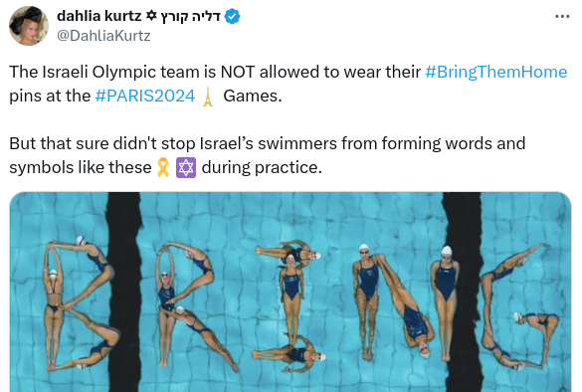Click the #PARIS2024 hashtag
This screenshot has width=582, height=392.
[x=145, y=96]
